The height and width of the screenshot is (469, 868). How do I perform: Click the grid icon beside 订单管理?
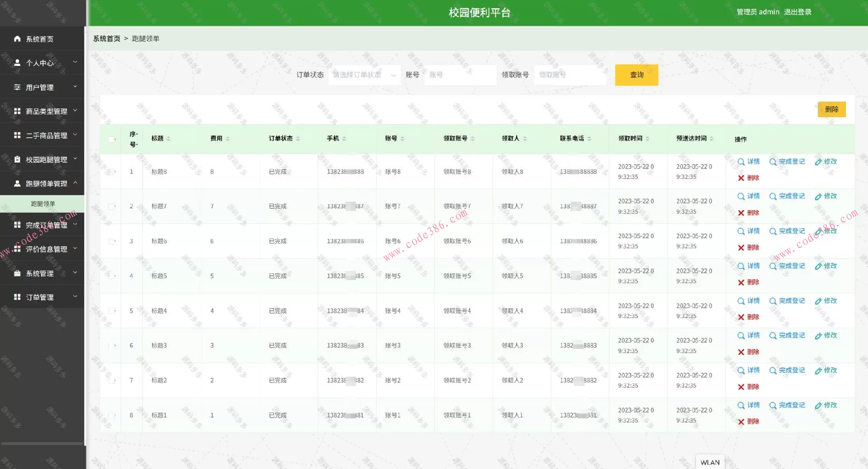[x=17, y=297]
